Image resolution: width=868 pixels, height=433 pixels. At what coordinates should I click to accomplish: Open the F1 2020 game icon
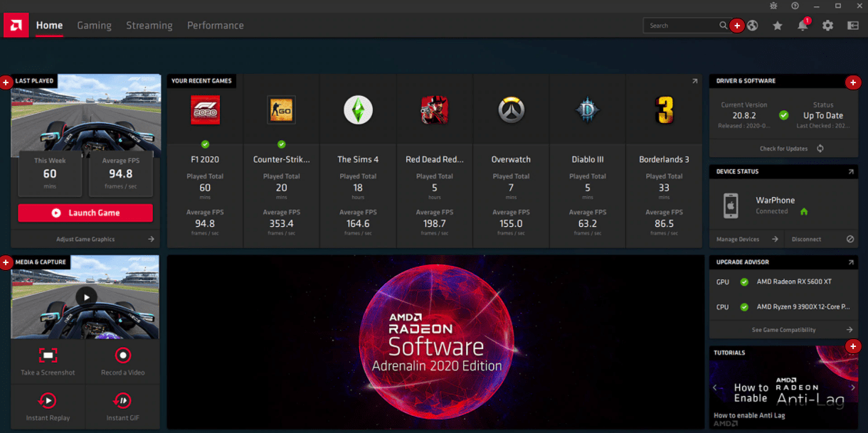[x=205, y=110]
